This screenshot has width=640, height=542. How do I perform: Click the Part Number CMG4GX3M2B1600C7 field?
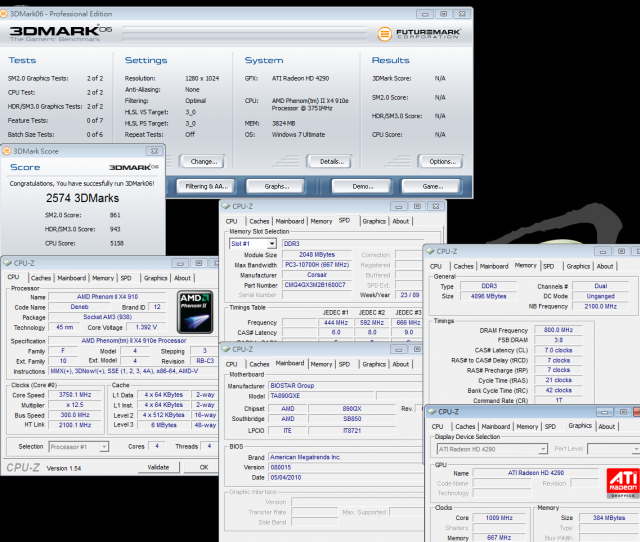317,285
